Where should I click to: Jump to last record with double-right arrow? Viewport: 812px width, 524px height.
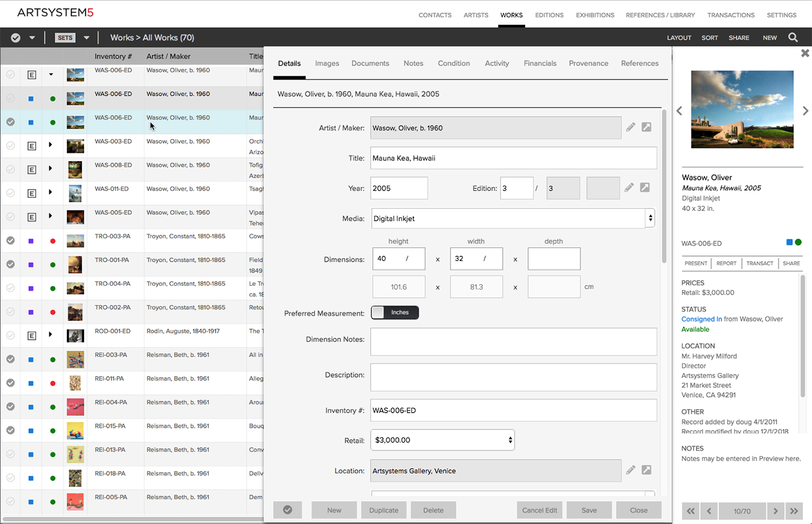[x=794, y=511]
